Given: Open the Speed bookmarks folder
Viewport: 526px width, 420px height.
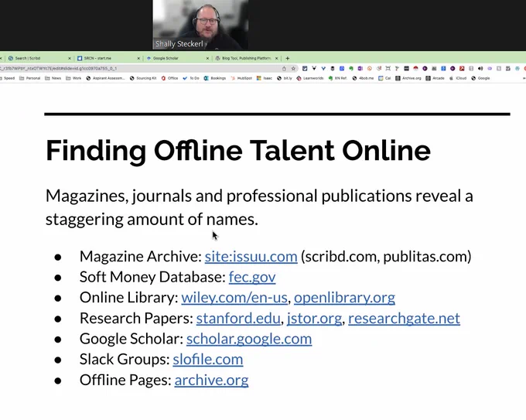Looking at the screenshot, I should pyautogui.click(x=7, y=78).
